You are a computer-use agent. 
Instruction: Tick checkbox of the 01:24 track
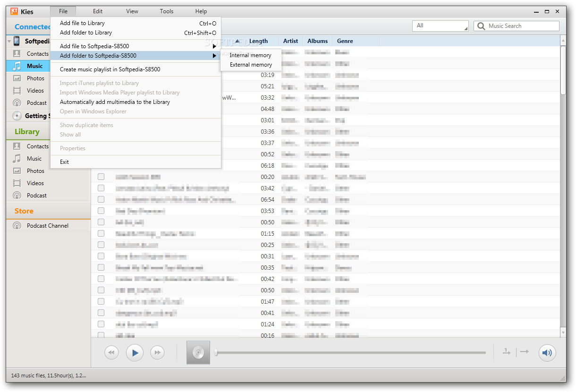pos(101,324)
